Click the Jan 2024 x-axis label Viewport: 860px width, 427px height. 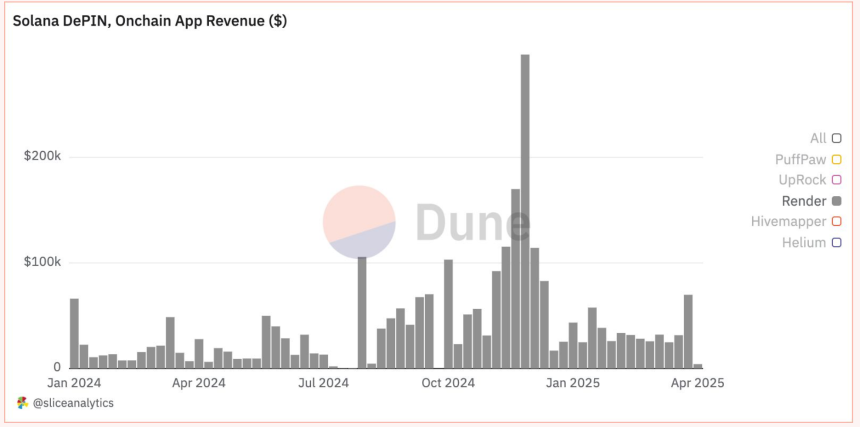72,382
